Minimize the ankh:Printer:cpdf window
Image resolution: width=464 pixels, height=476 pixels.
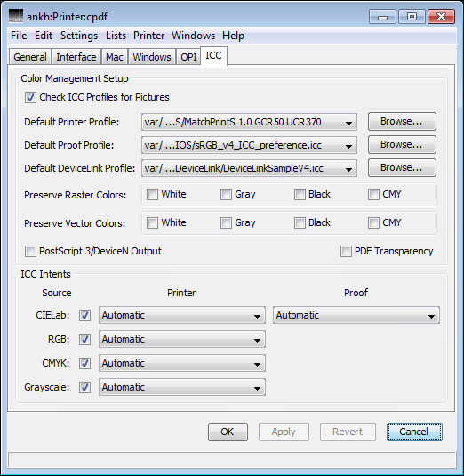click(382, 16)
